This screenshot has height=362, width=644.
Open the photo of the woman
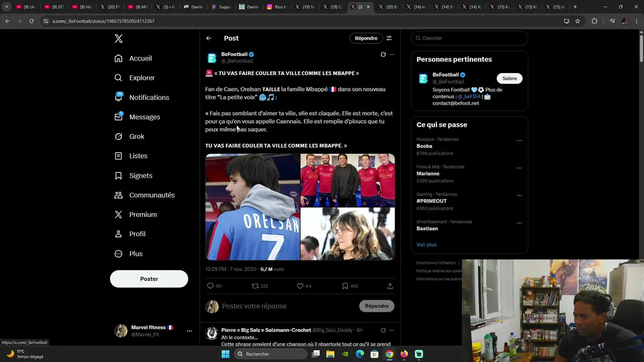[x=348, y=234]
